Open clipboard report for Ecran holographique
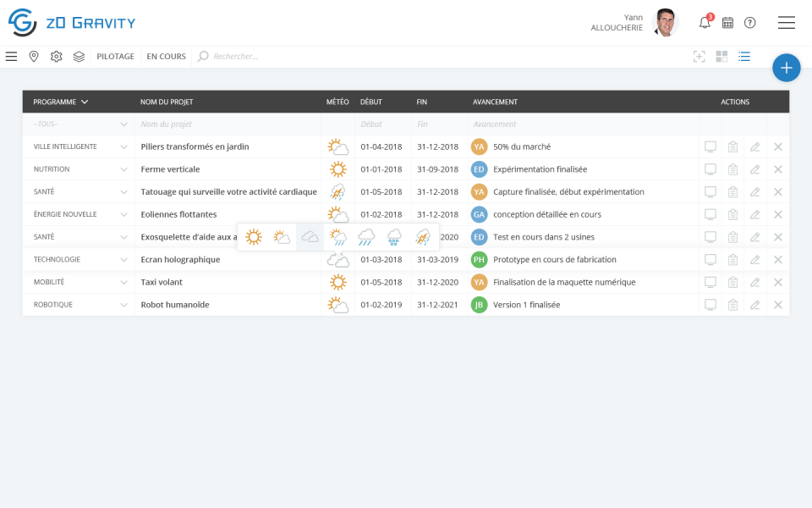The width and height of the screenshot is (812, 508). point(732,260)
